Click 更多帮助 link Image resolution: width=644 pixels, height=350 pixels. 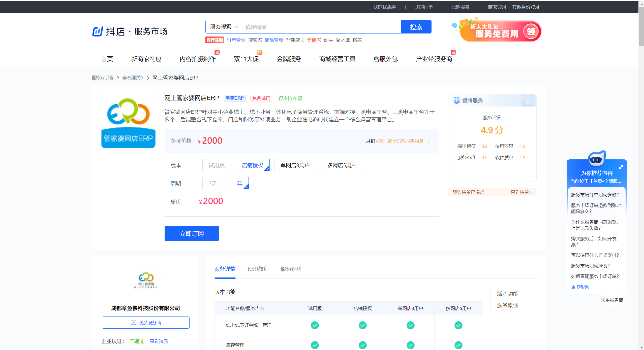coord(580,287)
